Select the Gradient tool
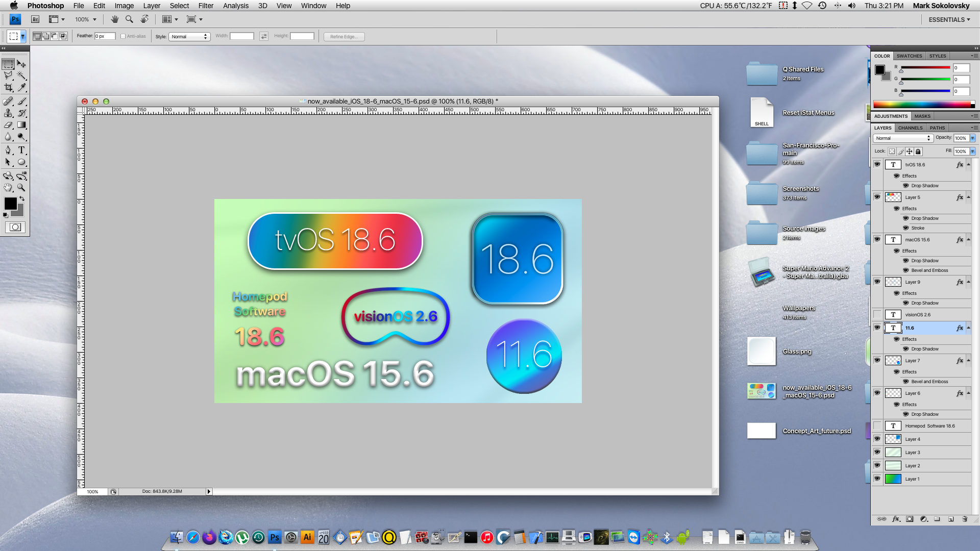The height and width of the screenshot is (551, 980). 21,125
